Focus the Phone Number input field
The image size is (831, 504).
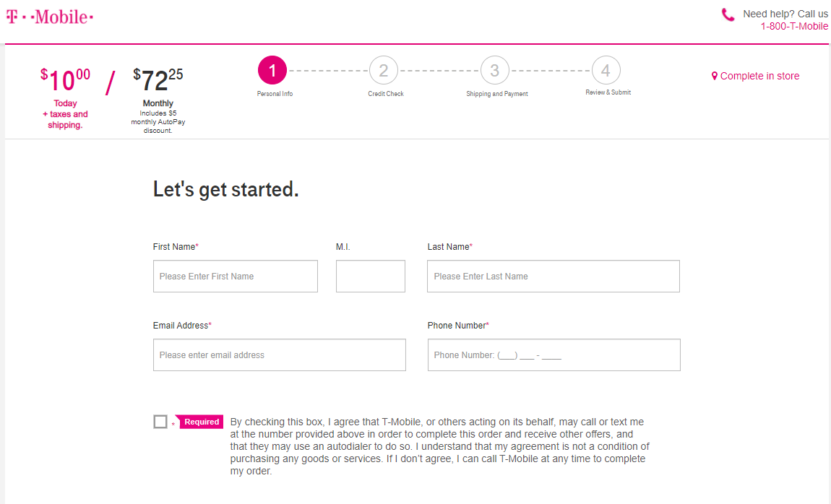pos(554,355)
